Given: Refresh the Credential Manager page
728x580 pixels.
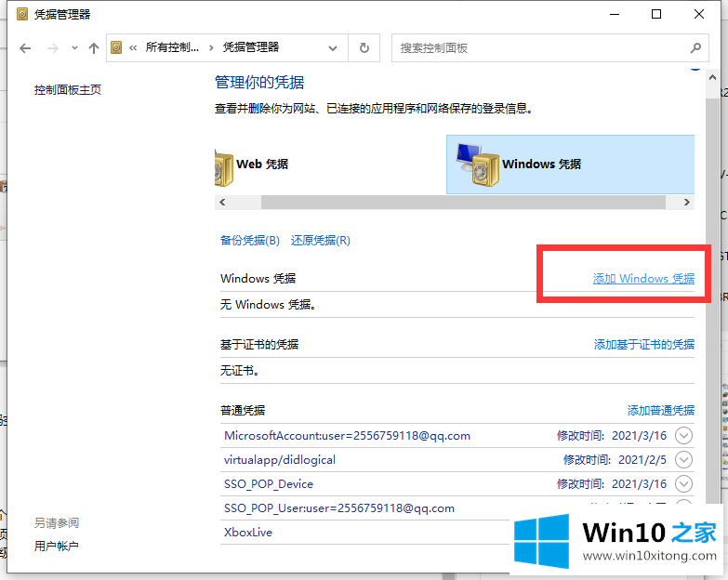Looking at the screenshot, I should pyautogui.click(x=364, y=48).
